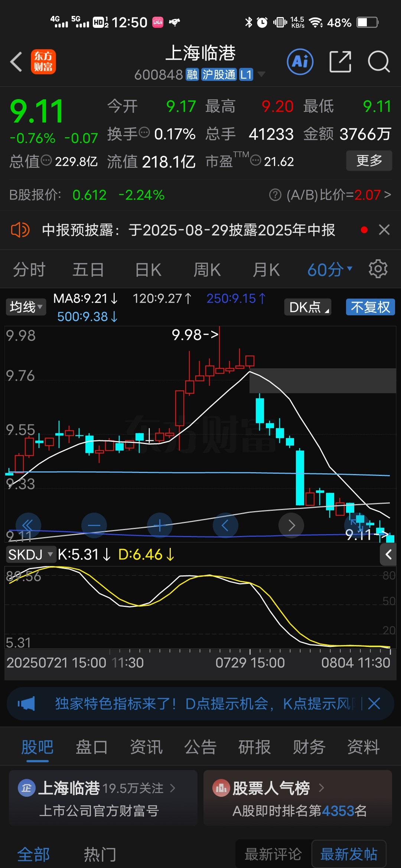Toggle the 不复权 adjustment button
The height and width of the screenshot is (868, 401).
(371, 307)
